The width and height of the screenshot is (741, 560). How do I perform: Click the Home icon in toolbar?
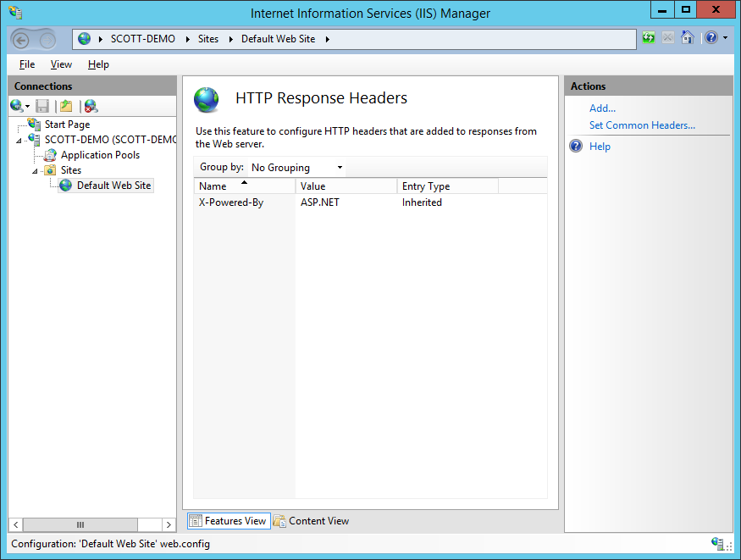click(x=687, y=37)
